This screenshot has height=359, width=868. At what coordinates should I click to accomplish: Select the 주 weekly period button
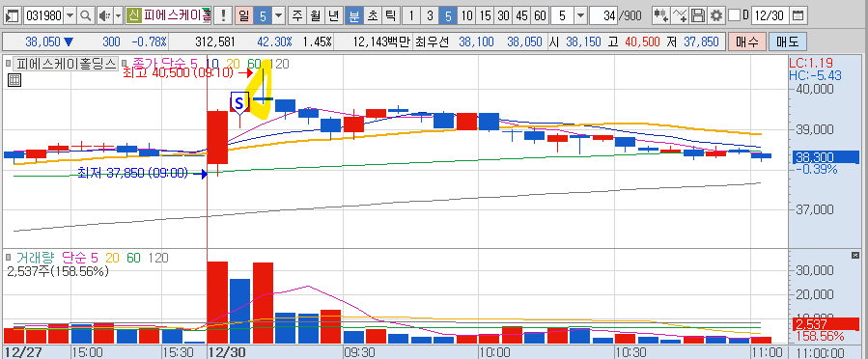(297, 15)
